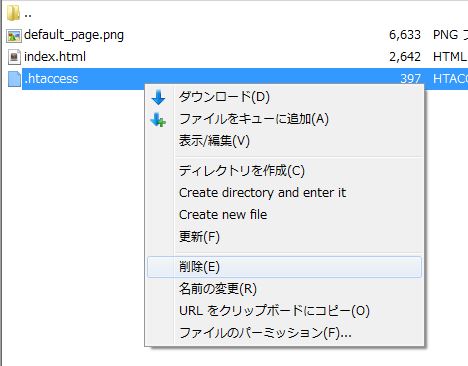Click the '..' parent directory entry

[28, 15]
